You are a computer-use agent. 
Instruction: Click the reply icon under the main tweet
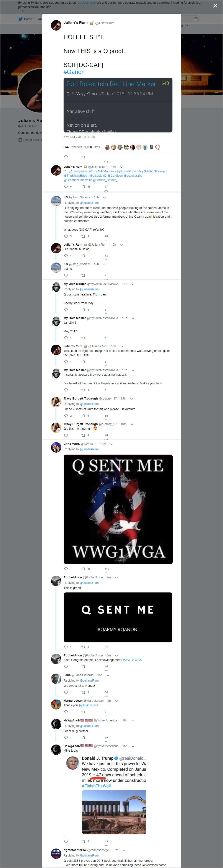(x=66, y=157)
